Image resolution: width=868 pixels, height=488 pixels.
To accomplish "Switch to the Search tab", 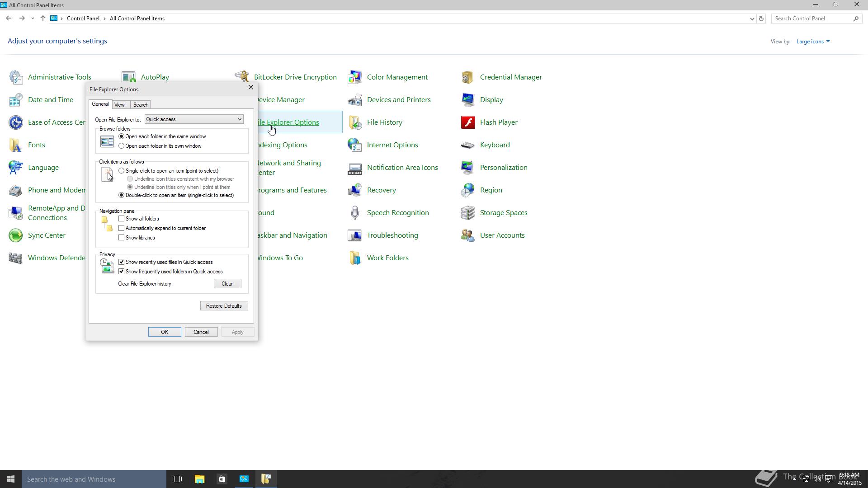I will point(141,105).
